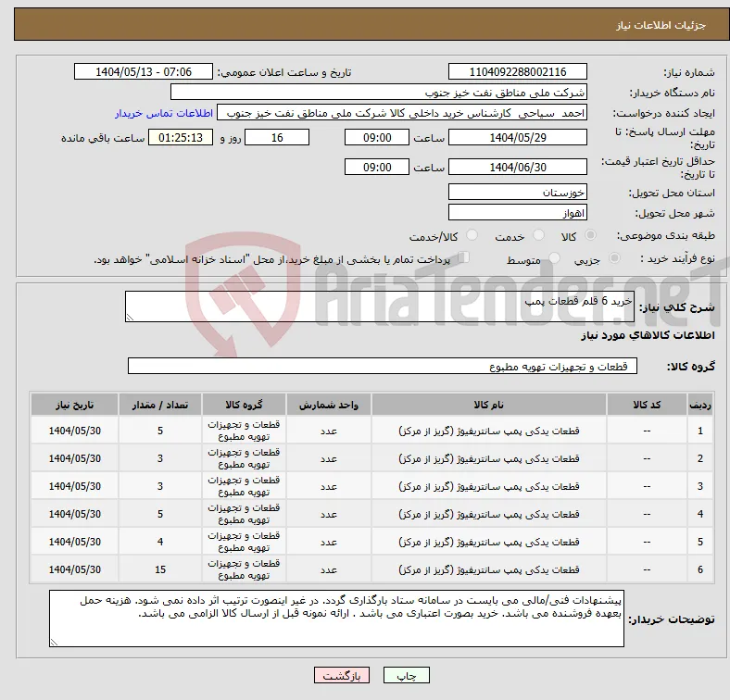Click the delivery city field اهواز

tap(517, 212)
